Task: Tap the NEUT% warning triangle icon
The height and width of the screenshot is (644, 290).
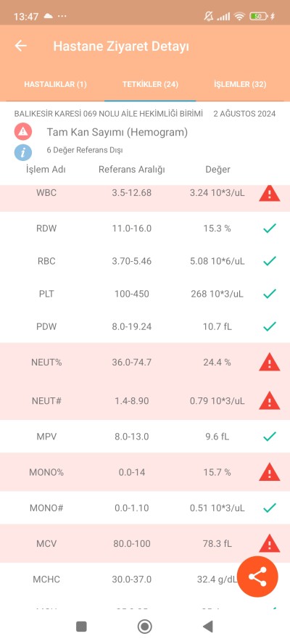Action: tap(270, 363)
